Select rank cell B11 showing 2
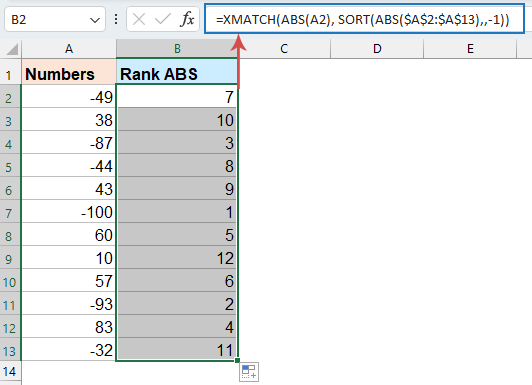The height and width of the screenshot is (385, 532). [x=177, y=303]
